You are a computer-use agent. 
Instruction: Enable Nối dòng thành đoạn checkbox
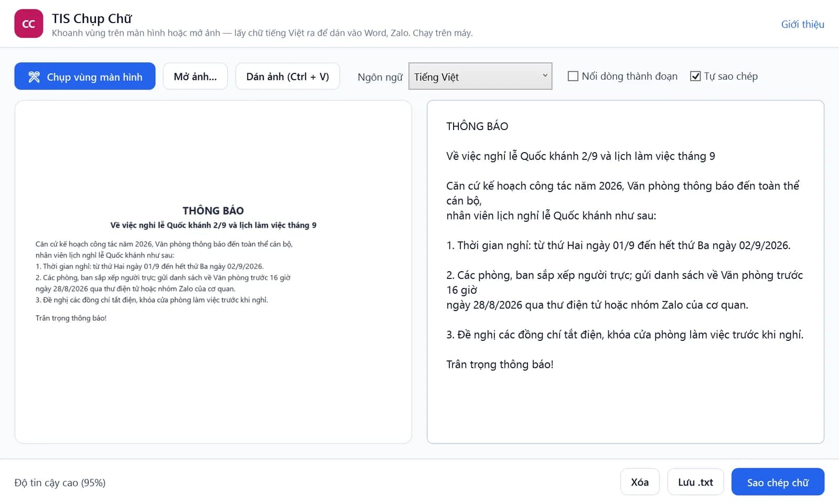[573, 76]
